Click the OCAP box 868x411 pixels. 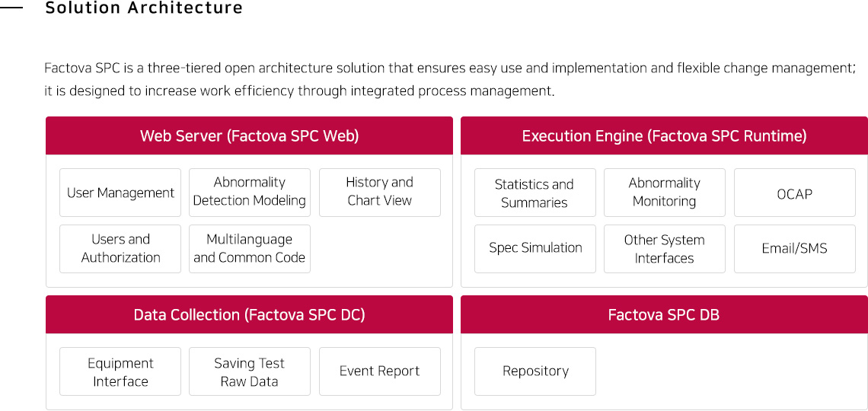pyautogui.click(x=794, y=193)
